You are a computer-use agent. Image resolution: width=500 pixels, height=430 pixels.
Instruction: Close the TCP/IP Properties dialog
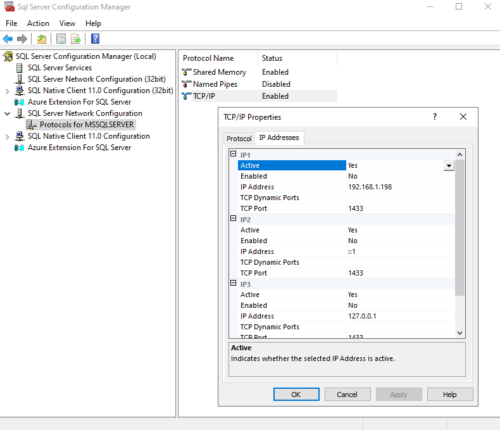point(463,117)
